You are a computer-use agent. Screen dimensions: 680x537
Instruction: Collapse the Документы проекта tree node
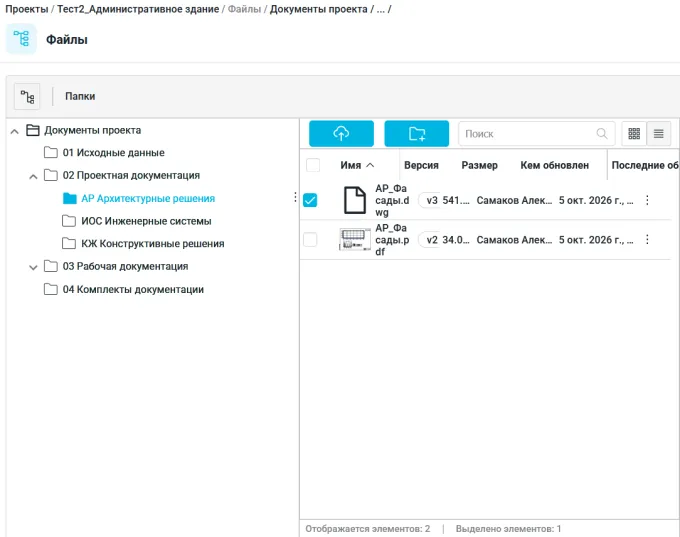pos(15,131)
